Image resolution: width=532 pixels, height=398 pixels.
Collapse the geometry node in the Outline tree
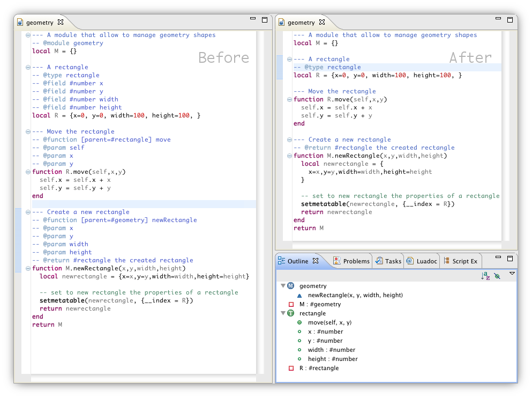[283, 285]
